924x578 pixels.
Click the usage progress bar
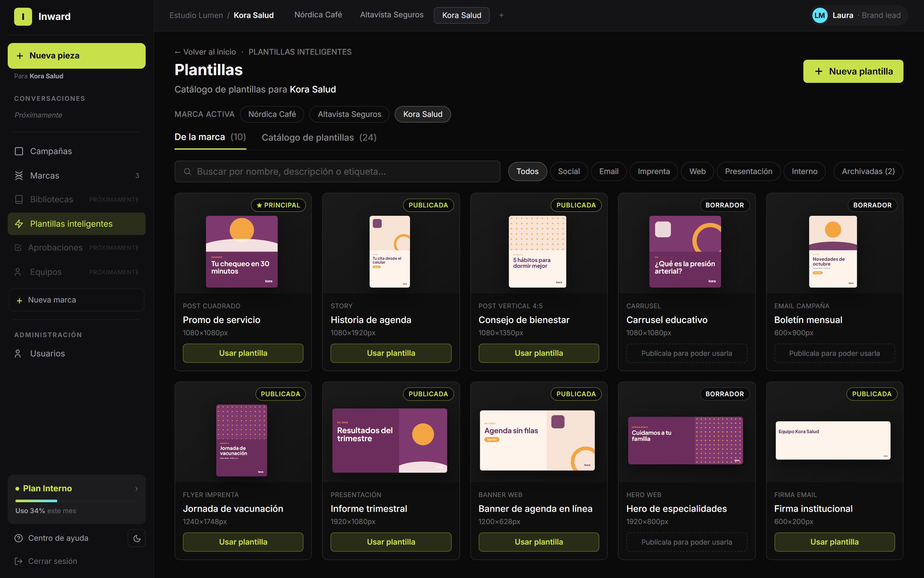point(77,501)
